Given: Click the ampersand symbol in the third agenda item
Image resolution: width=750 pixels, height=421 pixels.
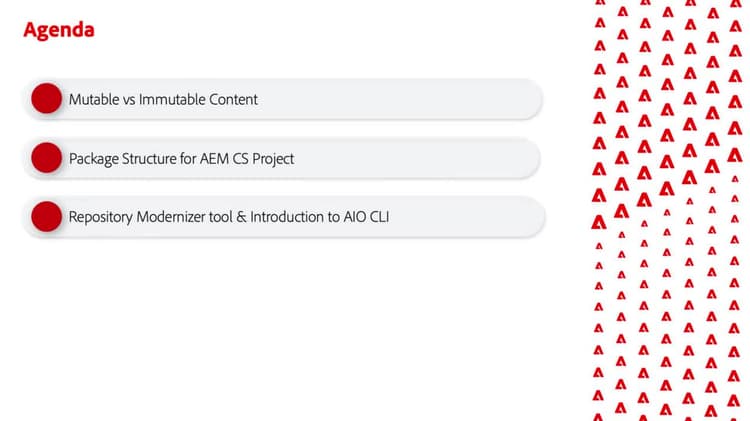Looking at the screenshot, I should pos(242,217).
